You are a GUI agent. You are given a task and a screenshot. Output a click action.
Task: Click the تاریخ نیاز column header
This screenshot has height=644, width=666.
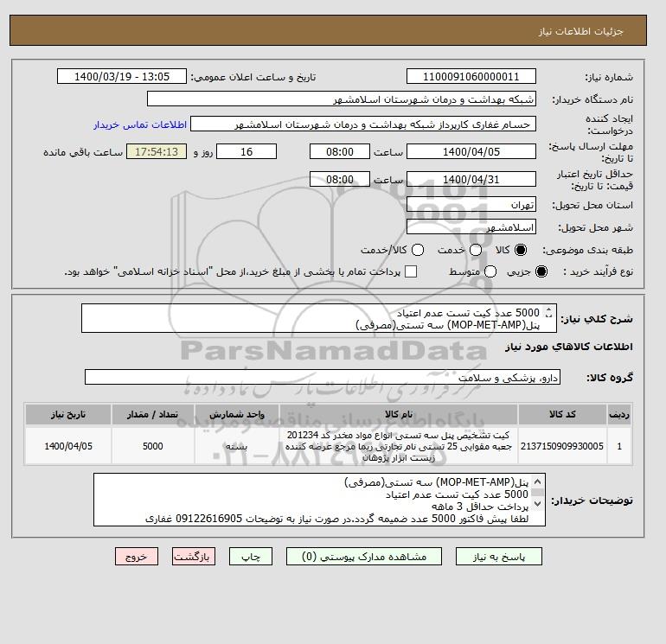click(68, 414)
